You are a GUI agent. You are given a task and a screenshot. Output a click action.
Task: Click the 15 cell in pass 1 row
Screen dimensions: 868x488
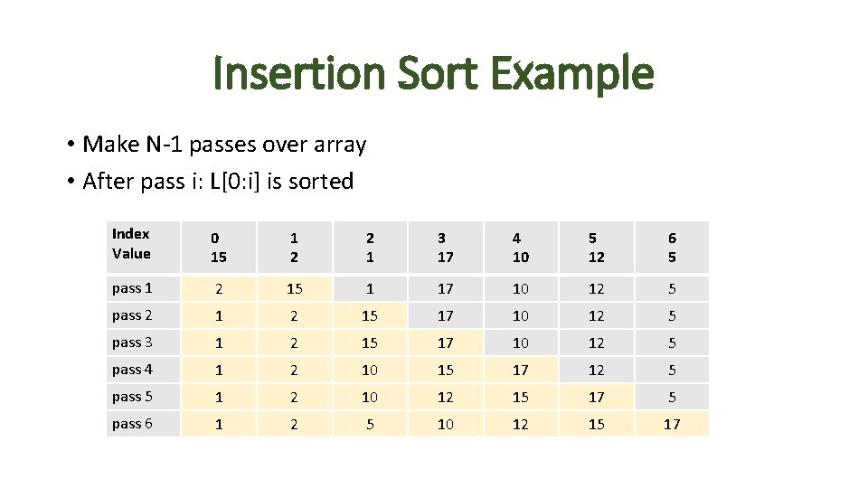point(294,289)
